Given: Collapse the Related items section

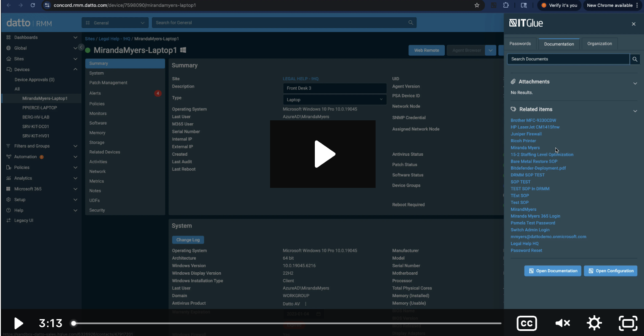Looking at the screenshot, I should point(635,111).
